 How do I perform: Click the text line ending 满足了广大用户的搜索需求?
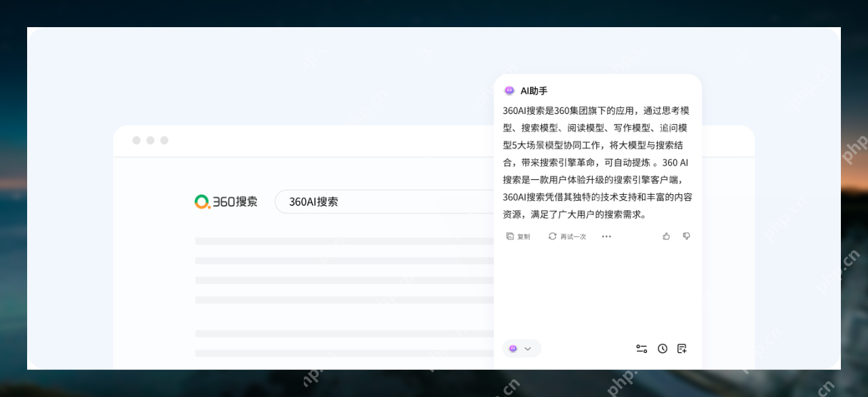[574, 214]
